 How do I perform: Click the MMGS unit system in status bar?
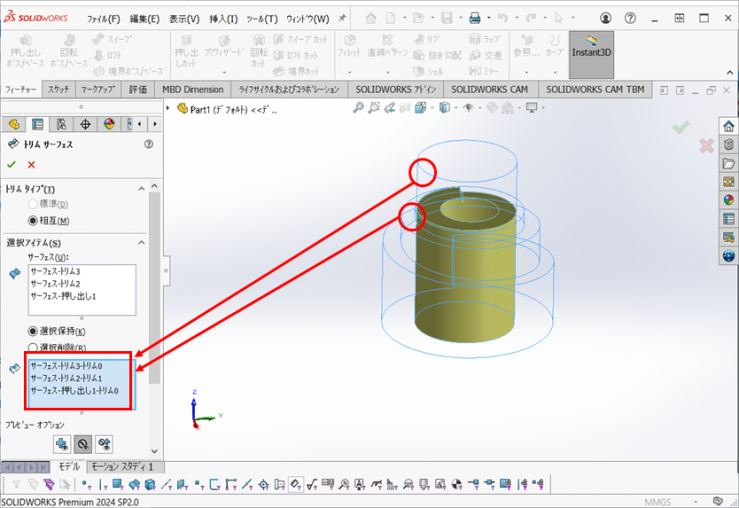(657, 501)
